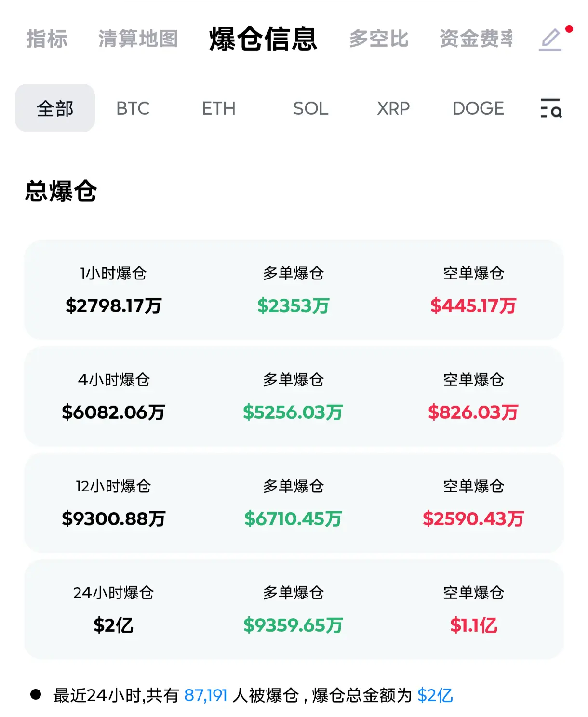
Task: Filter liquidations by BTC
Action: (133, 108)
